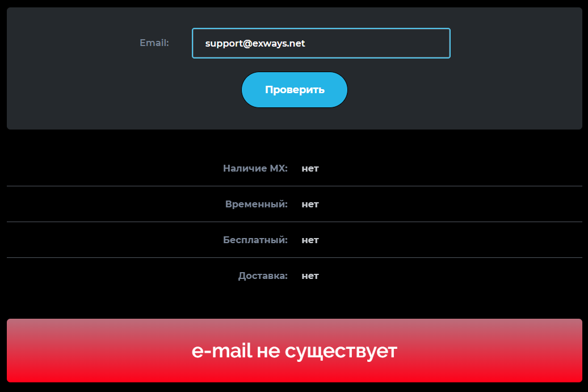The image size is (588, 392).
Task: Click the divider line under the Временный row
Action: tap(295, 222)
